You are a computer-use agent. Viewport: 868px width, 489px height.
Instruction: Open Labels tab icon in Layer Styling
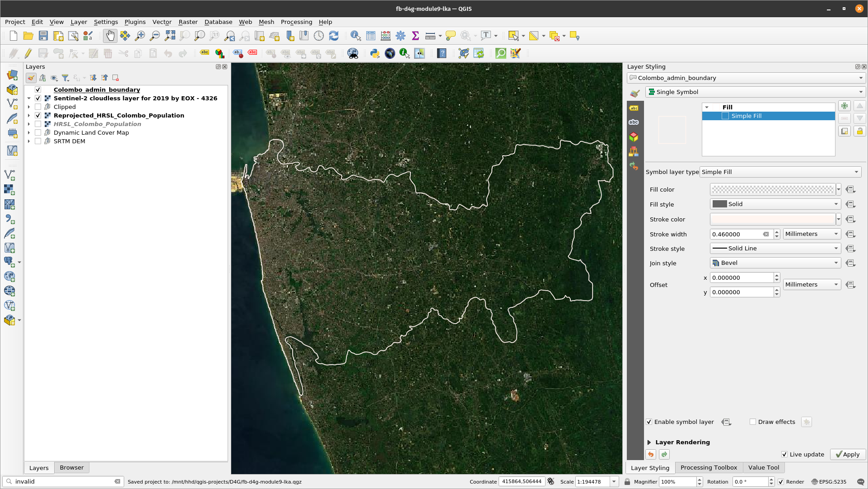tap(634, 108)
